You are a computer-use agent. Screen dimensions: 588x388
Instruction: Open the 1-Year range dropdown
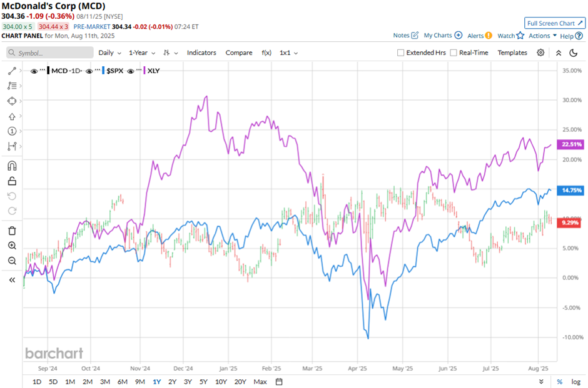(142, 53)
